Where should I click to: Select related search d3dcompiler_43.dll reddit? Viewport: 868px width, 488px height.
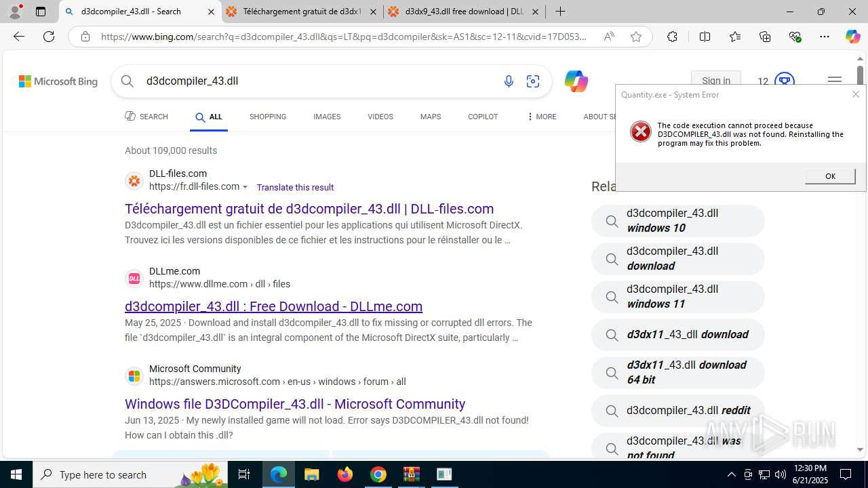[678, 411]
